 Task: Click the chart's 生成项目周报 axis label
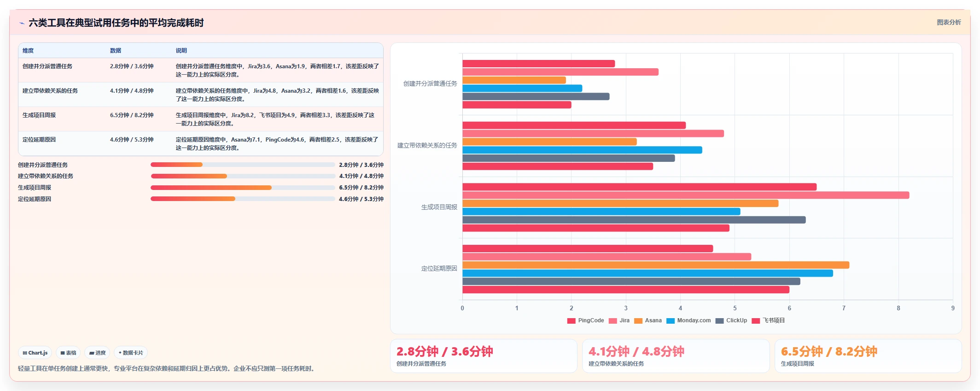pyautogui.click(x=439, y=207)
